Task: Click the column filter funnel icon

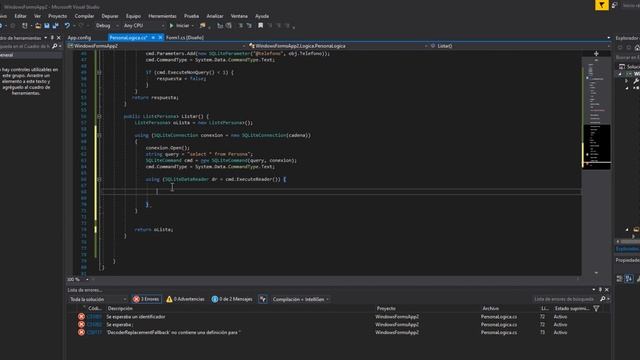Action: point(596,309)
